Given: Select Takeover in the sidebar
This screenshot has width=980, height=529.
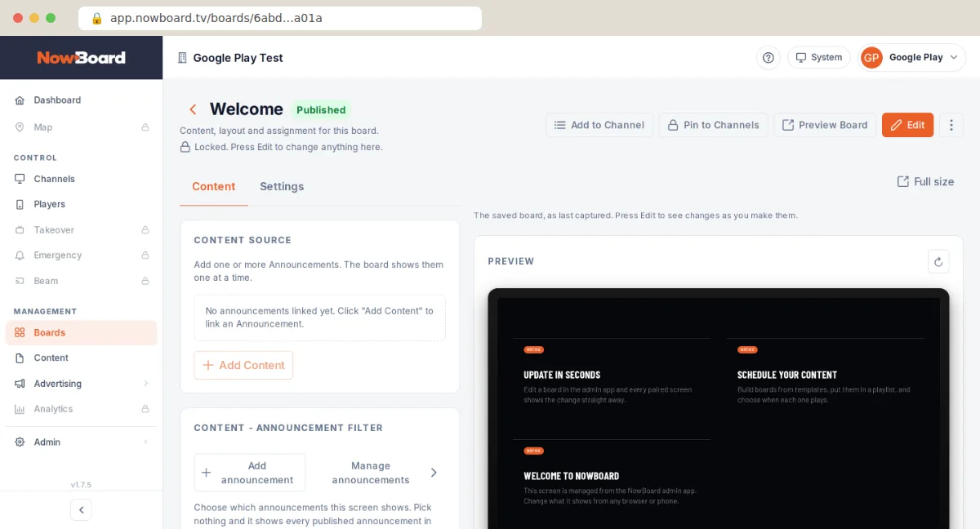Looking at the screenshot, I should click(81, 230).
